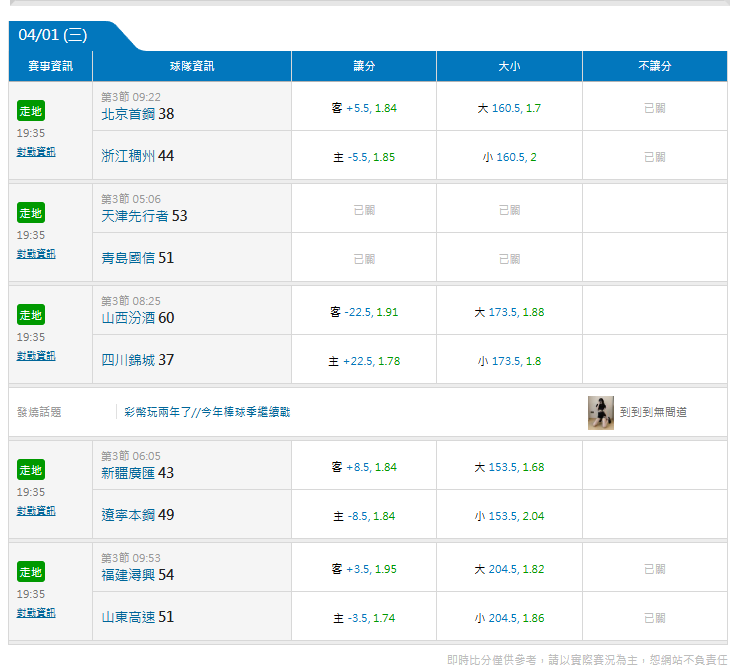This screenshot has height=667, width=756.
Task: Open 對戰資訊 for 山西汾酒 vs 四川錦城
Action: (36, 356)
